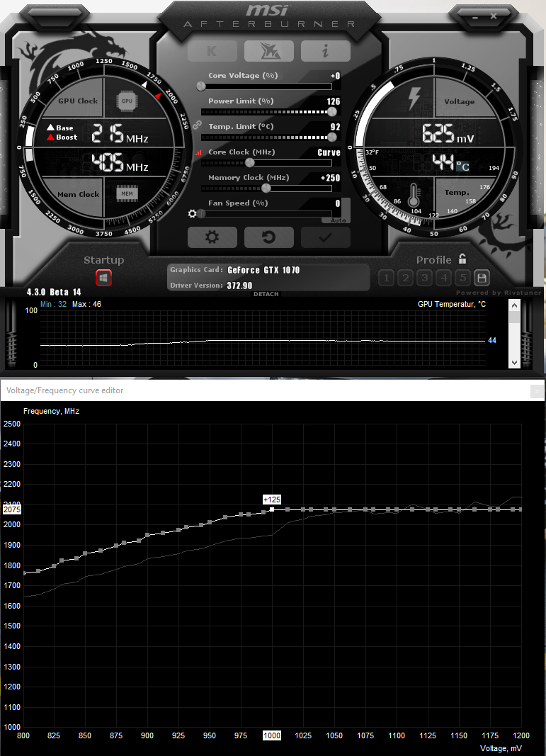Open settings with the gear button
Viewport: 546px width, 756px height.
212,237
